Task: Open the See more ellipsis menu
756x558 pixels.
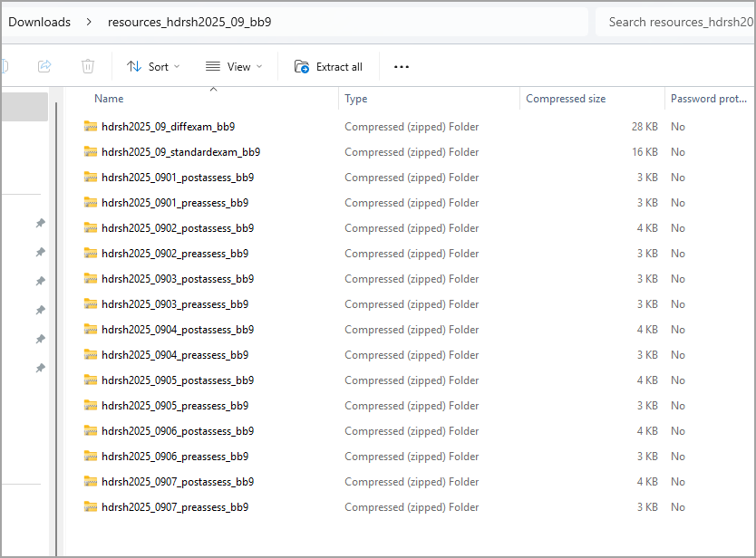Action: click(402, 67)
